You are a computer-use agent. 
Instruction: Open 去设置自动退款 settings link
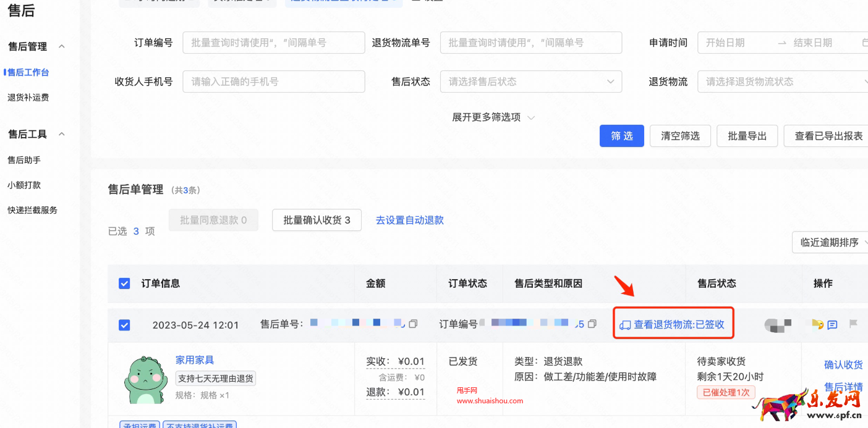click(x=409, y=220)
